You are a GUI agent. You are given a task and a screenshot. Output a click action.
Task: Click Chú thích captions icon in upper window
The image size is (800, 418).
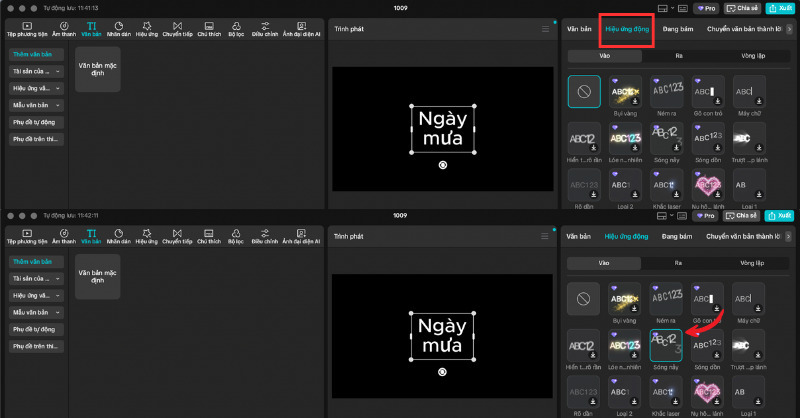click(x=208, y=29)
